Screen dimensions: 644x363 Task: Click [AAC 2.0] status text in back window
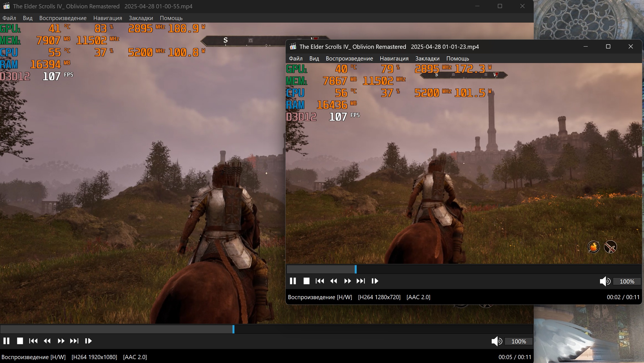[135, 357]
